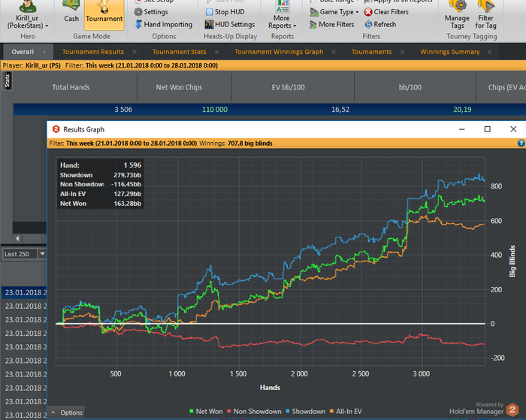Close the Tournament Stats tab
This screenshot has height=420, width=526.
[216, 52]
